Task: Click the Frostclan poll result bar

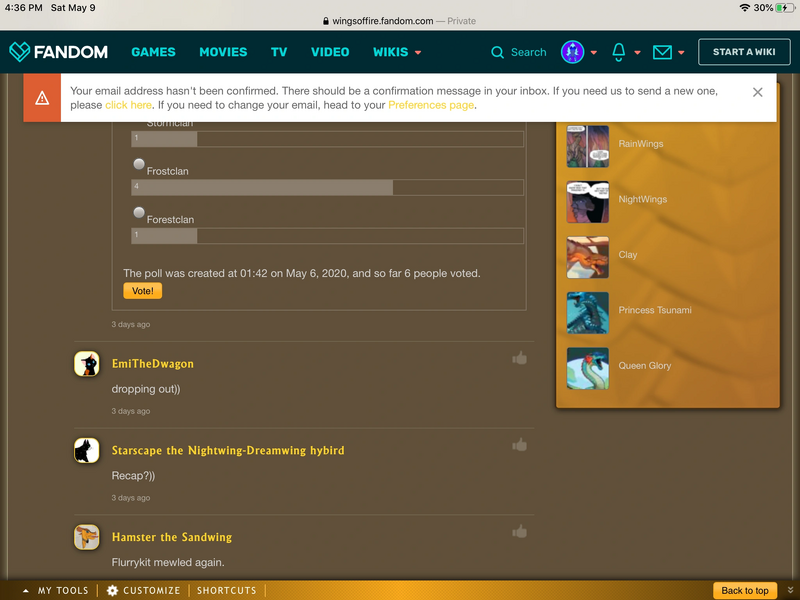Action: 327,187
